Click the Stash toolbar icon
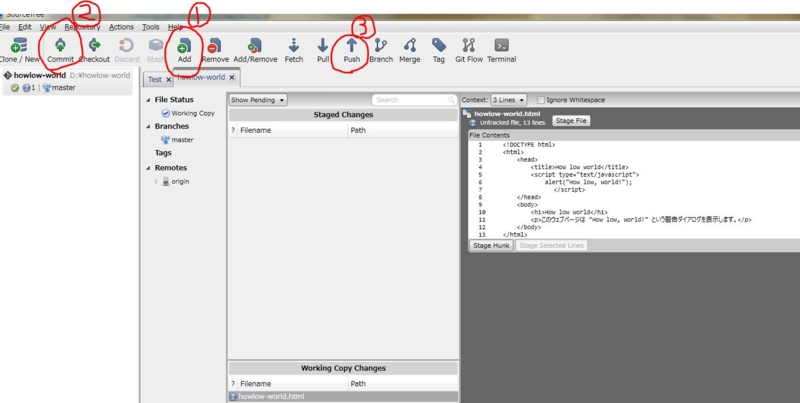800x403 pixels. coord(156,45)
